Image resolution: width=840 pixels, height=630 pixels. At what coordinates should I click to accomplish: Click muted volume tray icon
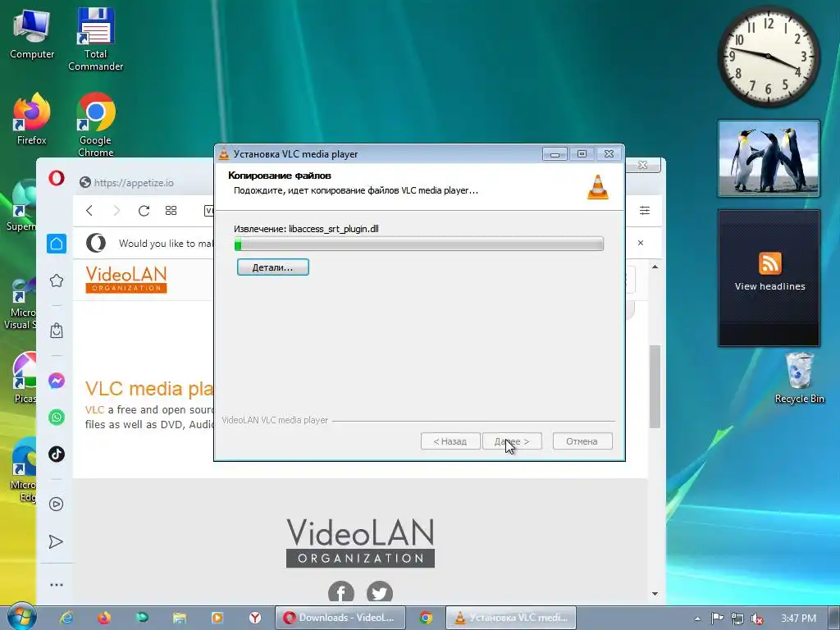tap(757, 619)
